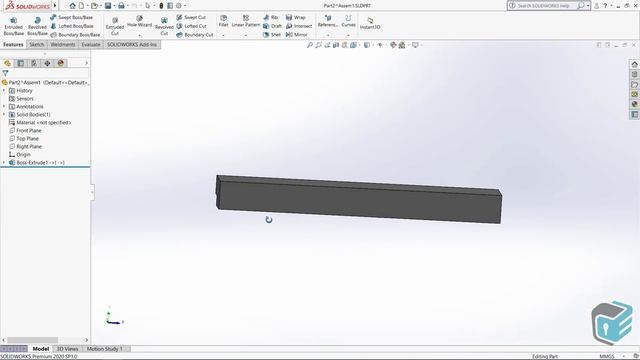
Task: Click the feature tree horizontal scrollbar
Action: click(x=33, y=340)
